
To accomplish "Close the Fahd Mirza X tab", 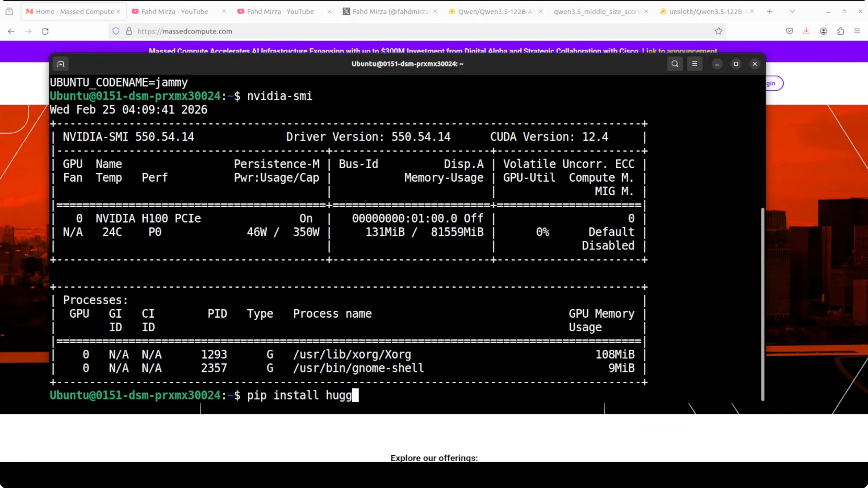I will click(435, 12).
